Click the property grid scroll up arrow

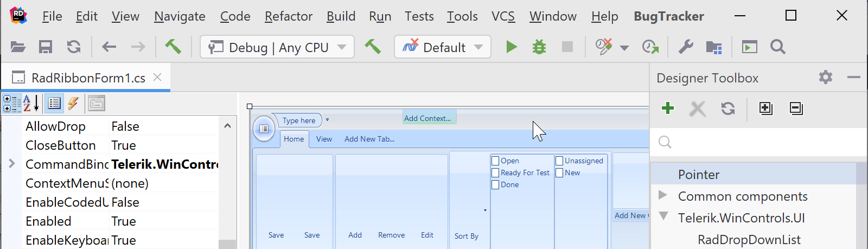point(227,126)
